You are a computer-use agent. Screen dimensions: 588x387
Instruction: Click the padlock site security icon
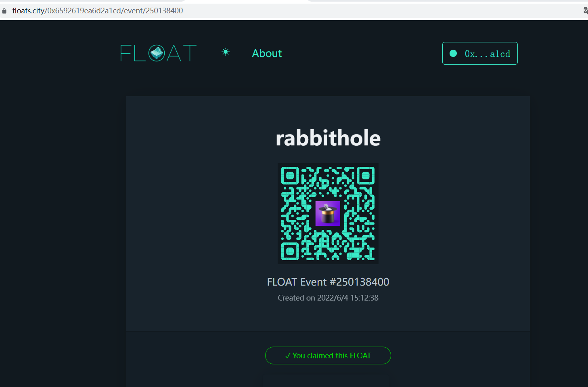[x=4, y=11]
